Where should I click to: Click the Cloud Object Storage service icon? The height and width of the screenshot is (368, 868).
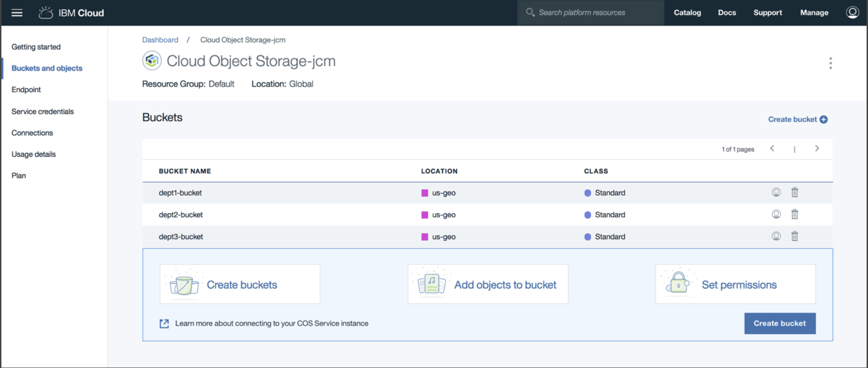(x=152, y=61)
